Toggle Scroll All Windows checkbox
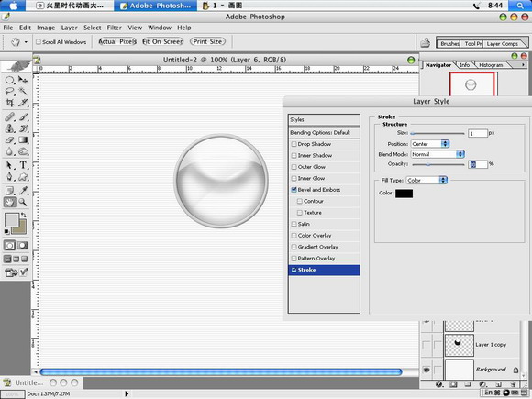The image size is (532, 399). [x=39, y=41]
